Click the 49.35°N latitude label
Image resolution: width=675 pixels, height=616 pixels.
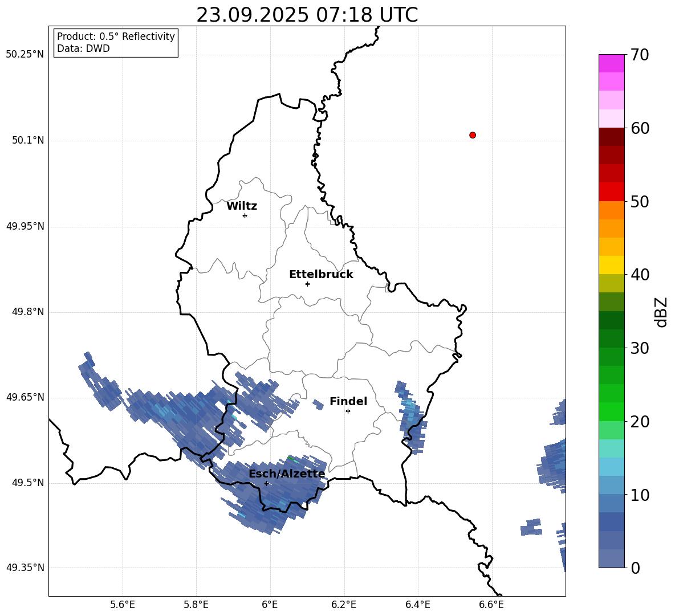[x=25, y=568]
